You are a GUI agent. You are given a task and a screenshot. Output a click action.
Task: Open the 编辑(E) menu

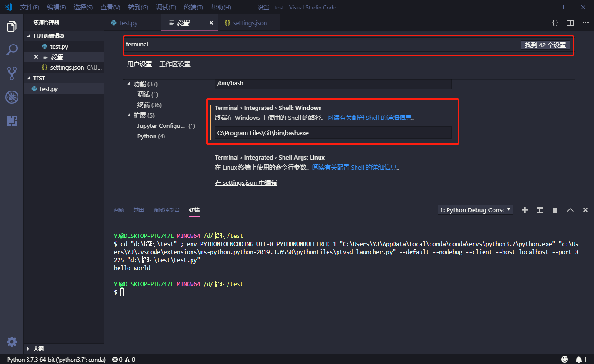tap(57, 7)
